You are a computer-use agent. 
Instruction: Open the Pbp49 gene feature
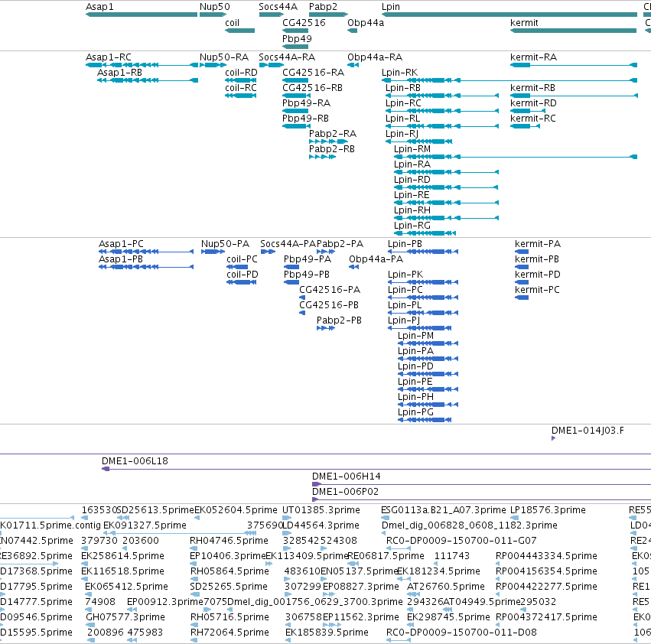295,47
